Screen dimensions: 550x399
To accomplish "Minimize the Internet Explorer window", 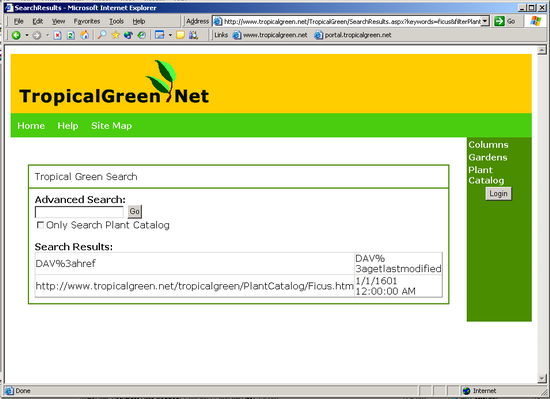I will tap(522, 8).
